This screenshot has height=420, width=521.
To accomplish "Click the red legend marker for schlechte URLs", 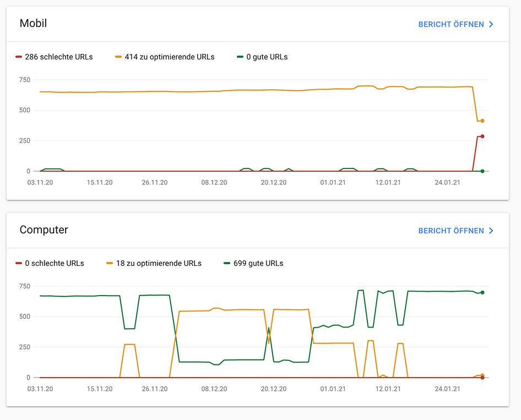I will pos(18,56).
